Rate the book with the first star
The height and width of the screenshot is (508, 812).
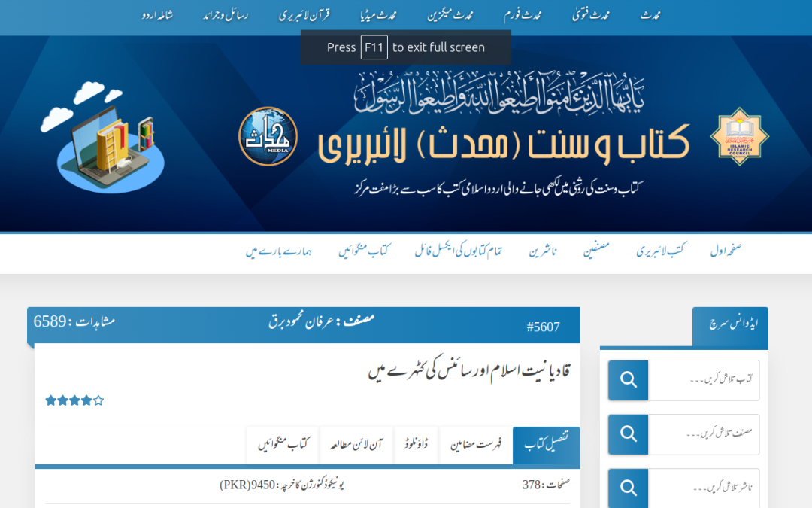pos(51,400)
